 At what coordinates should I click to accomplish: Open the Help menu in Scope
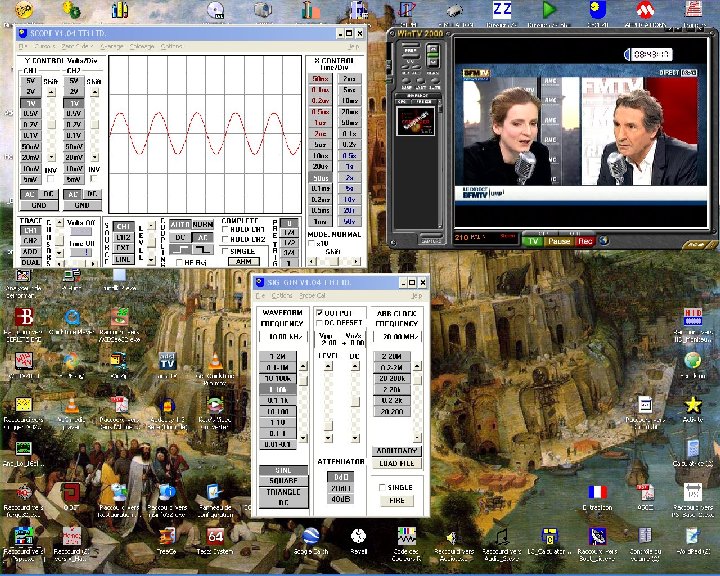click(353, 46)
